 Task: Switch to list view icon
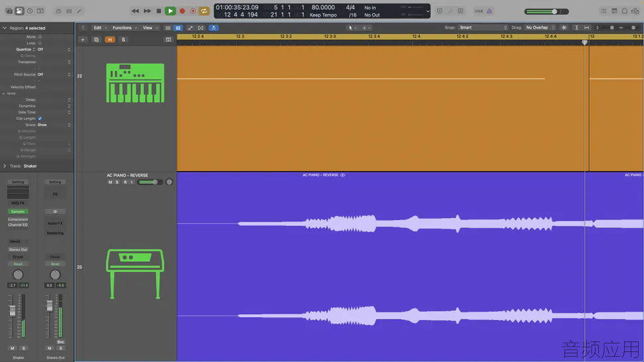(x=168, y=28)
